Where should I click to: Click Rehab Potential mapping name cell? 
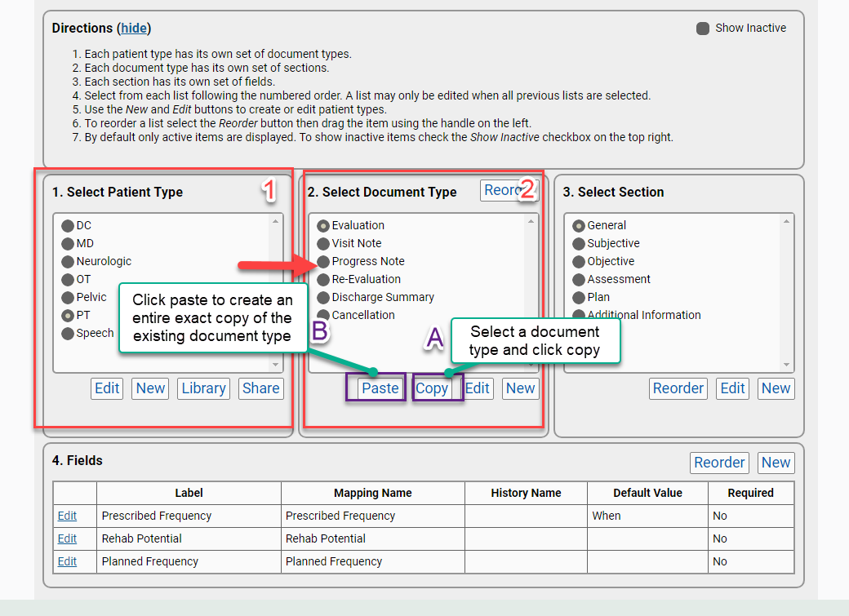[x=372, y=538]
